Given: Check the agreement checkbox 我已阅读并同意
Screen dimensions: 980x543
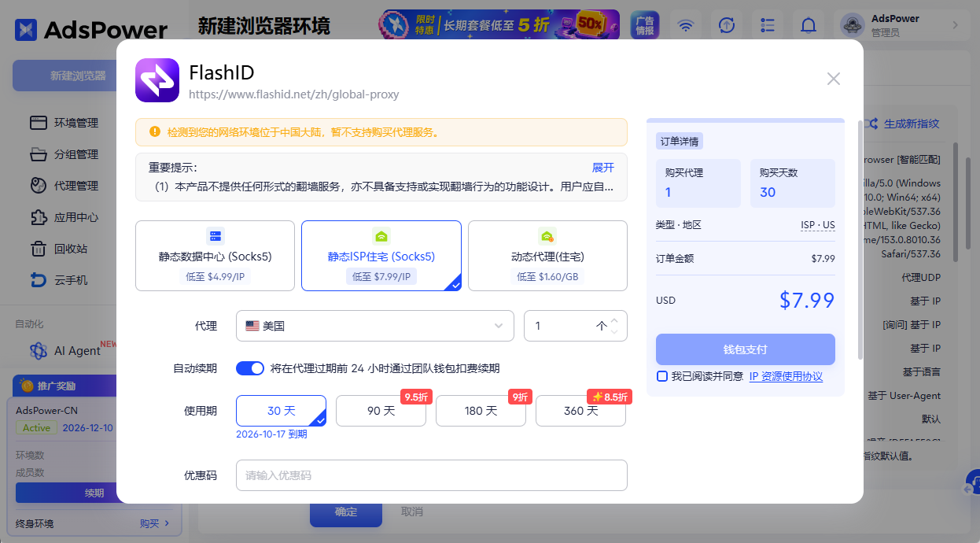Looking at the screenshot, I should (x=662, y=376).
